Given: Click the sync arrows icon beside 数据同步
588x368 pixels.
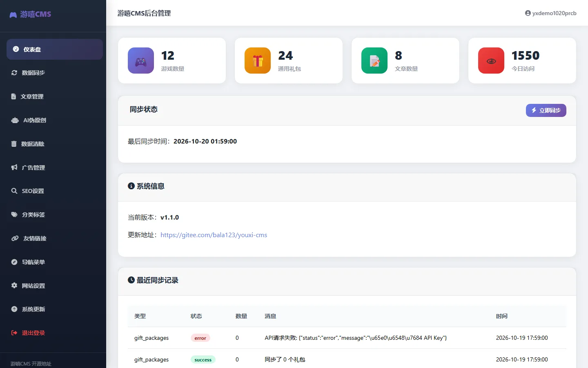Looking at the screenshot, I should (x=14, y=73).
